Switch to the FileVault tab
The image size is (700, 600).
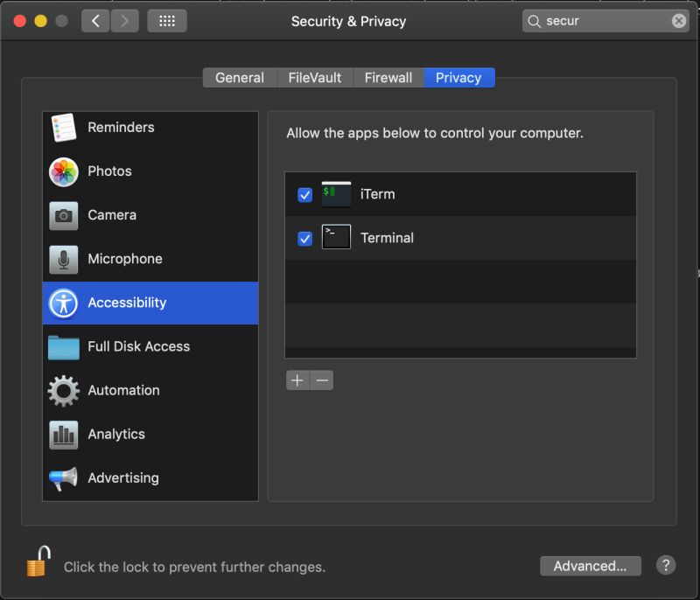coord(315,78)
